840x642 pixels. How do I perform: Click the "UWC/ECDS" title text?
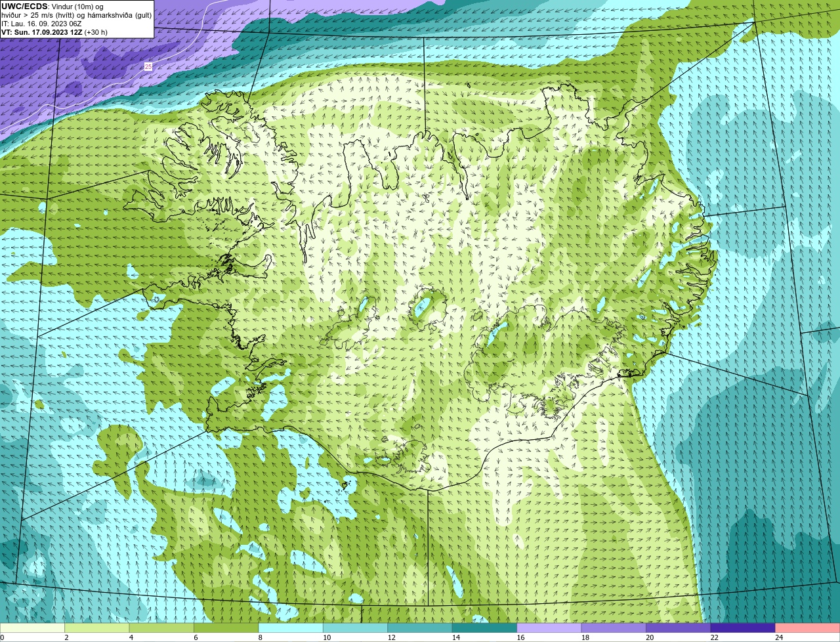(24, 7)
